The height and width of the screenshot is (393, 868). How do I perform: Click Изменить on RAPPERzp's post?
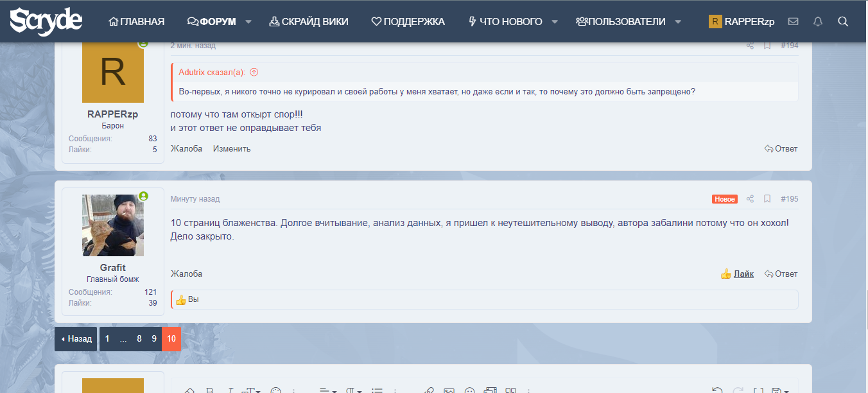232,148
